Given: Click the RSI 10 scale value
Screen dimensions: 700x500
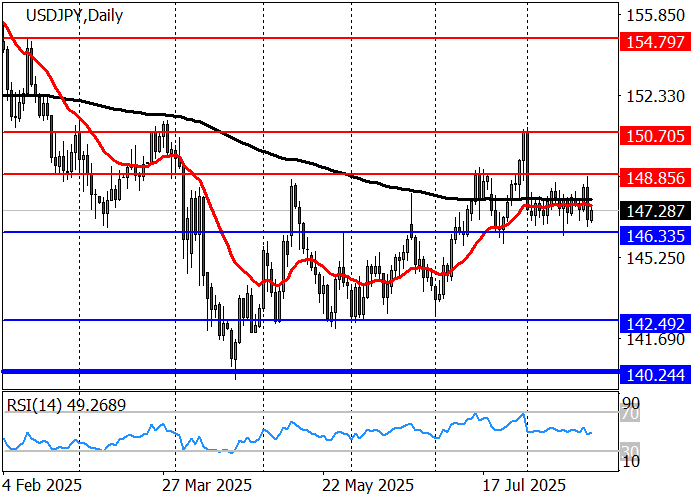Looking at the screenshot, I should (x=631, y=462).
